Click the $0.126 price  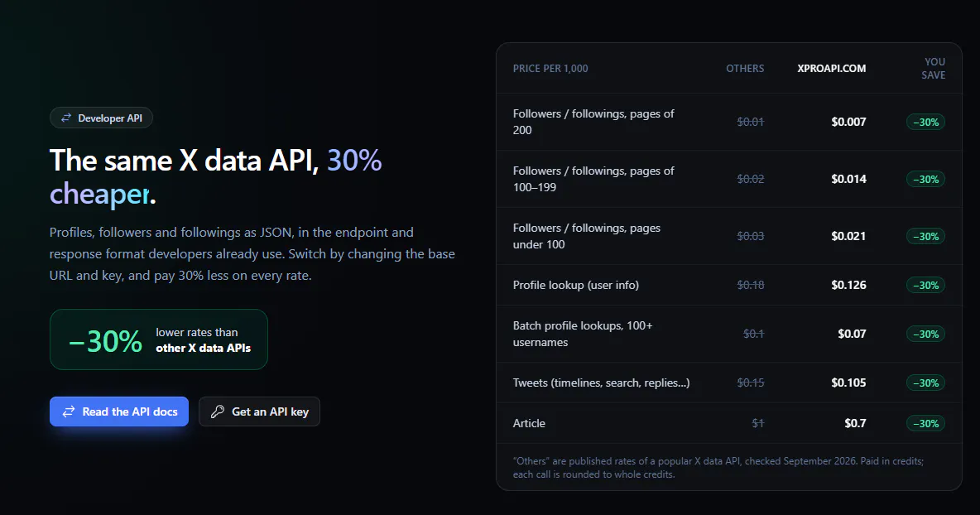coord(848,285)
